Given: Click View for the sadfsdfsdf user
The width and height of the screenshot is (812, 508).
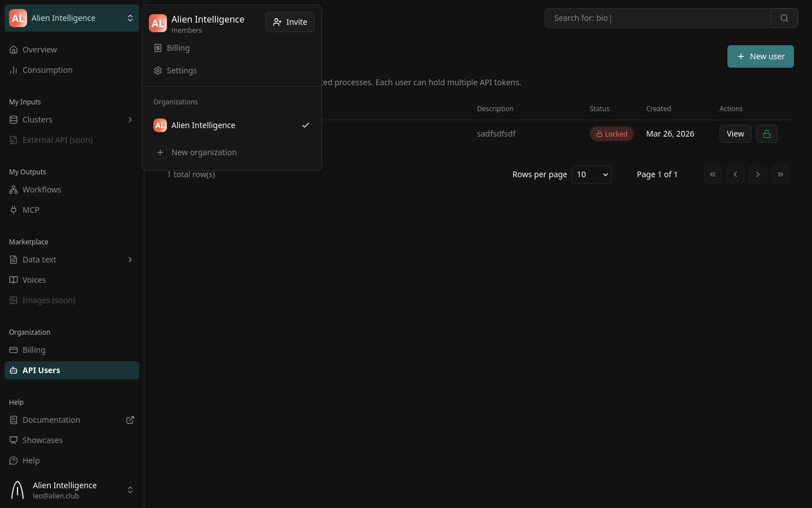Looking at the screenshot, I should (735, 134).
